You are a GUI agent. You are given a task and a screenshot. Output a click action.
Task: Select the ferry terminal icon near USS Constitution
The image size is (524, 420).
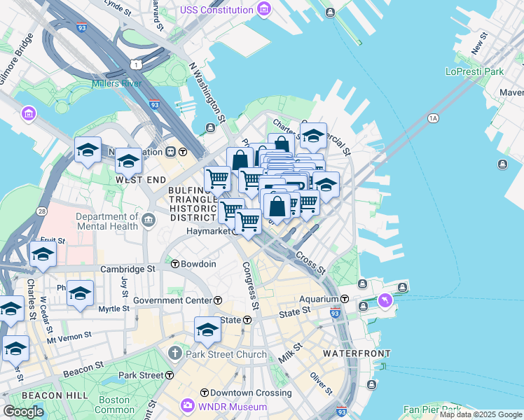coord(330,13)
